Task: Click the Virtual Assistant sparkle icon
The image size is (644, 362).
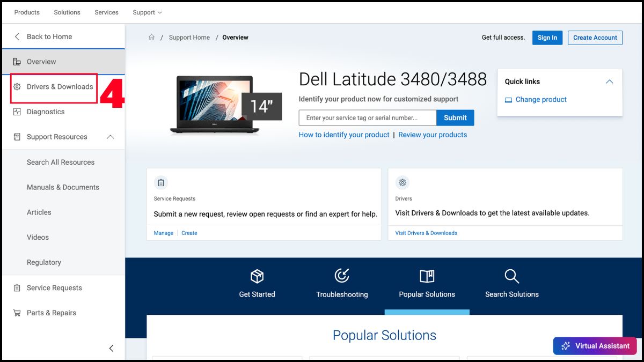Action: tap(566, 346)
